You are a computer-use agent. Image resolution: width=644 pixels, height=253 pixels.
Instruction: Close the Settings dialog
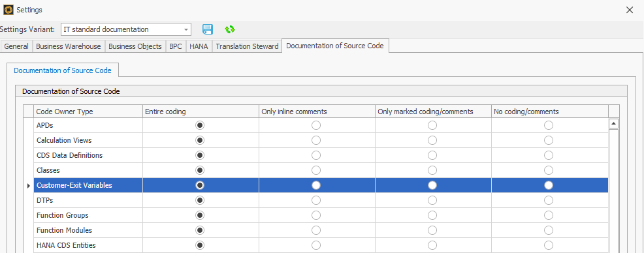click(x=629, y=10)
